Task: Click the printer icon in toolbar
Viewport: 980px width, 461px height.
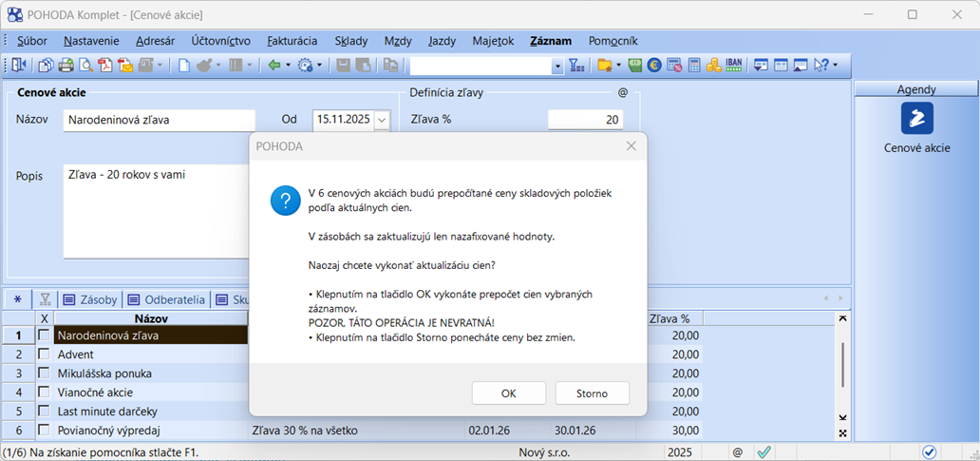Action: (x=66, y=66)
